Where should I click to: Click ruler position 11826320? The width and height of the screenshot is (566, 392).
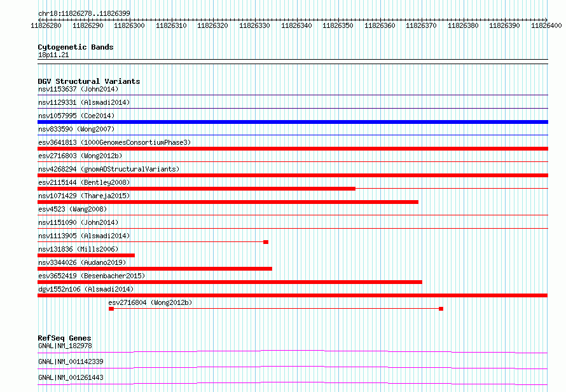point(212,25)
